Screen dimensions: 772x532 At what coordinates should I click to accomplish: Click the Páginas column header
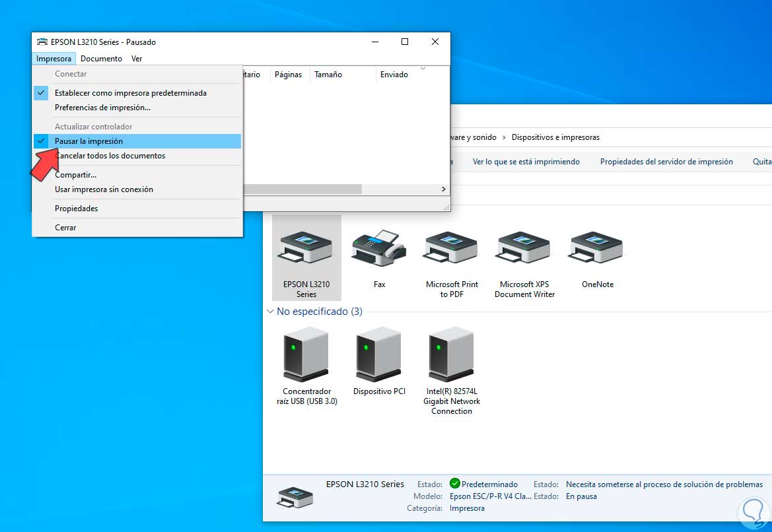(288, 75)
